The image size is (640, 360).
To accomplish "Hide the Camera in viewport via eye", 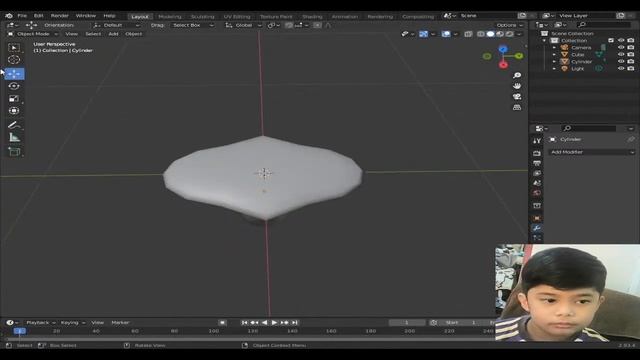I will [x=621, y=47].
